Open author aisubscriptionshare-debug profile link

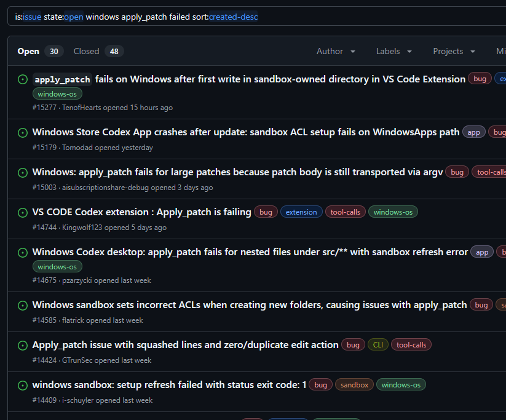click(x=105, y=188)
